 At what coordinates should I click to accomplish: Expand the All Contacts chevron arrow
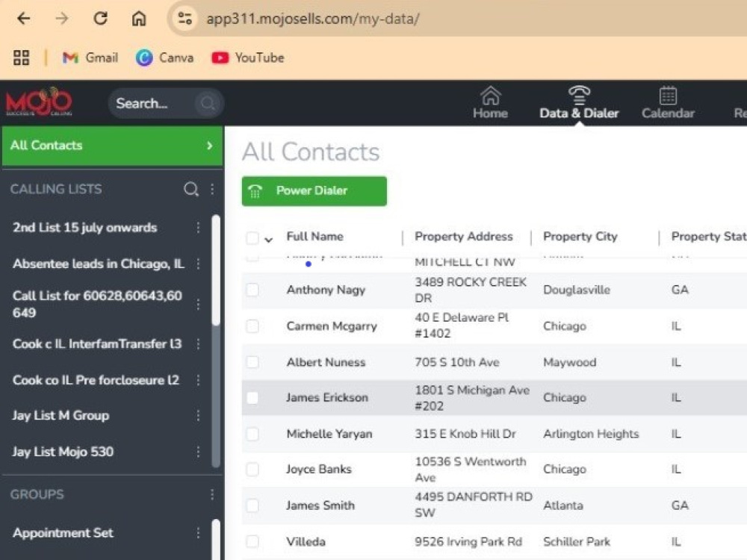pos(209,146)
